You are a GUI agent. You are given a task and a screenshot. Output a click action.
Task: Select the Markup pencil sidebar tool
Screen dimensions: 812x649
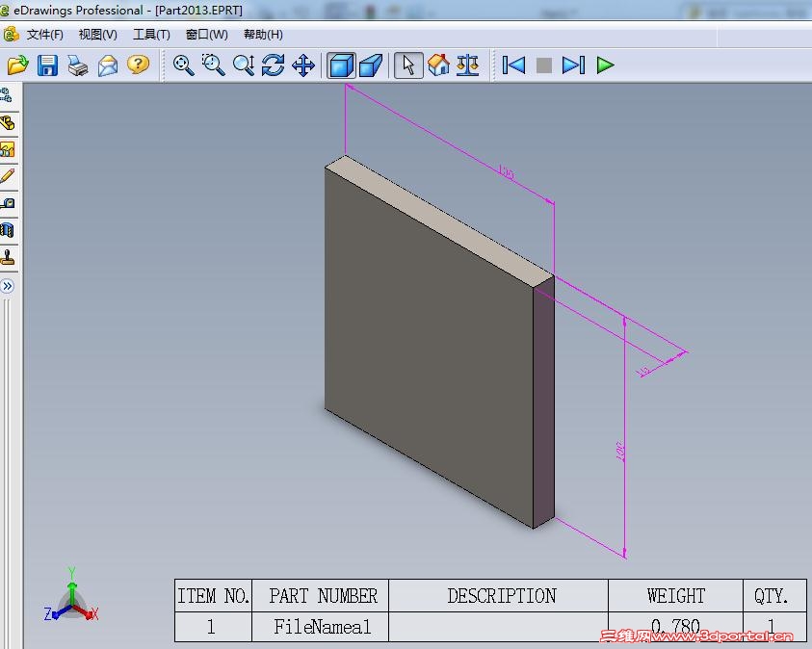click(x=8, y=176)
